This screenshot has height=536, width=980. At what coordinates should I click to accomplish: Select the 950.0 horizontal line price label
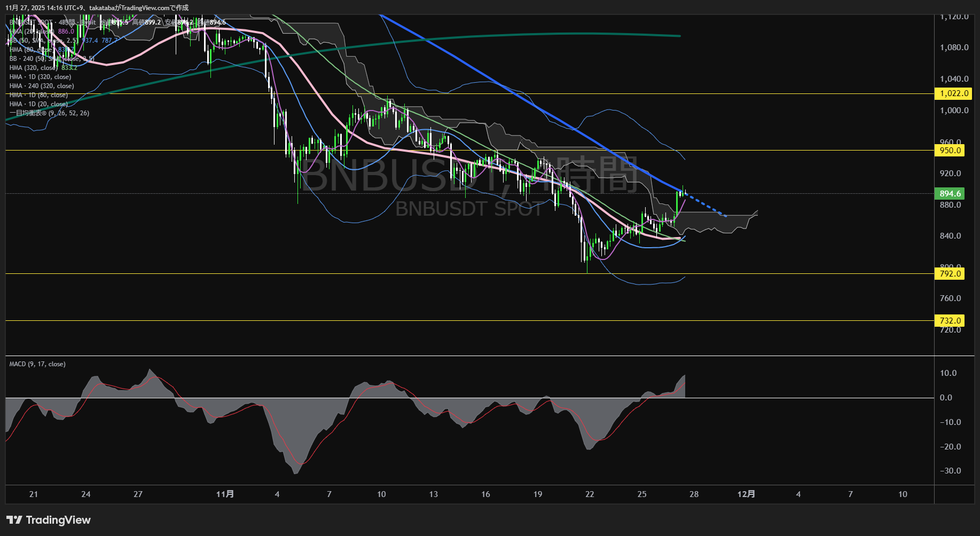tap(950, 151)
